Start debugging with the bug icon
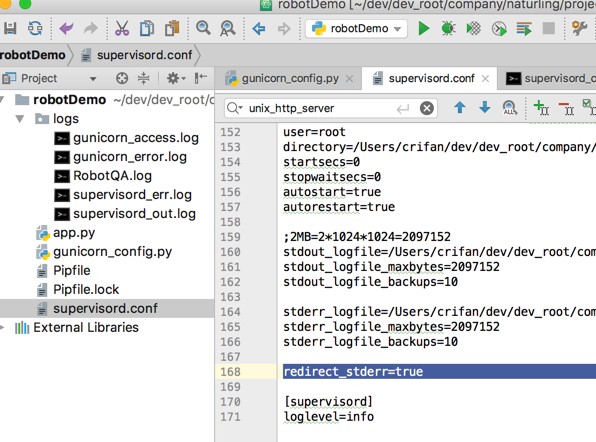The image size is (596, 442). pyautogui.click(x=448, y=29)
